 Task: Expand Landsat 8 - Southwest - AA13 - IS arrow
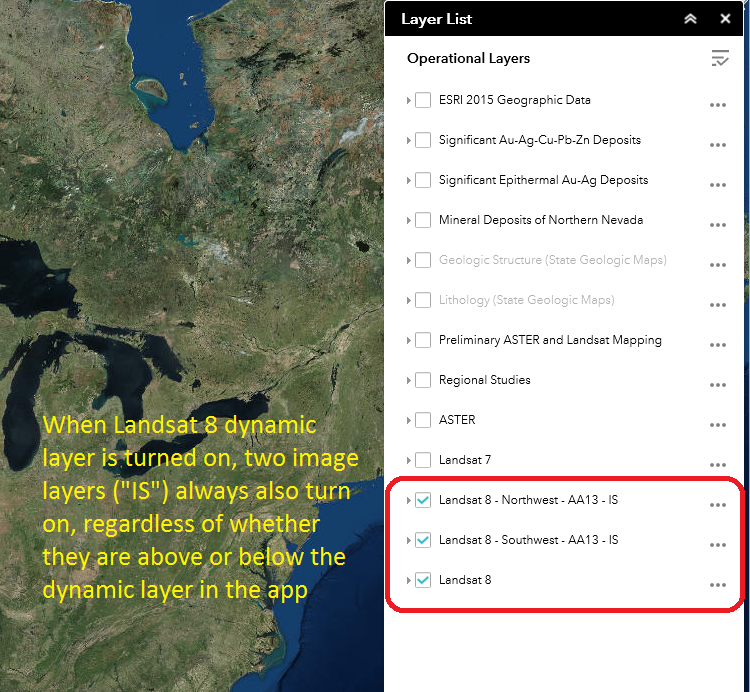[x=408, y=540]
